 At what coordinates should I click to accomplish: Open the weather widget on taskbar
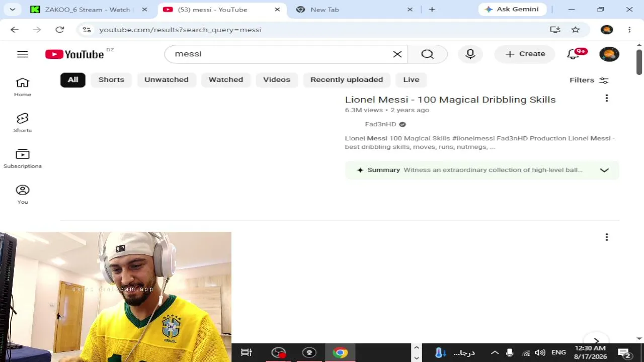click(455, 352)
